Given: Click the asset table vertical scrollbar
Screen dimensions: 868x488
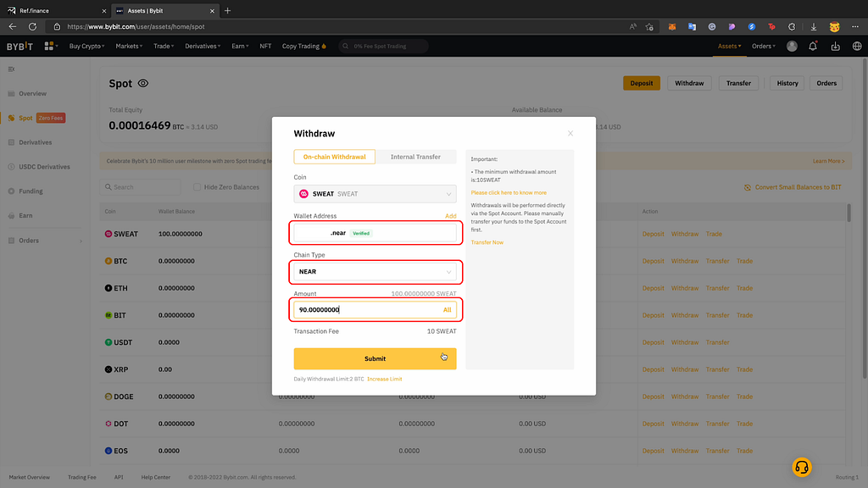Looking at the screenshot, I should point(849,213).
